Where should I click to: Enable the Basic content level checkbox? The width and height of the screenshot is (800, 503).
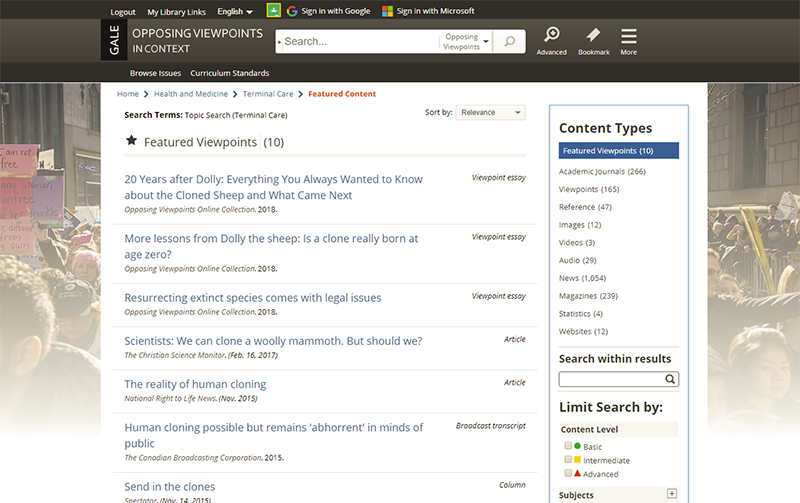coord(568,446)
